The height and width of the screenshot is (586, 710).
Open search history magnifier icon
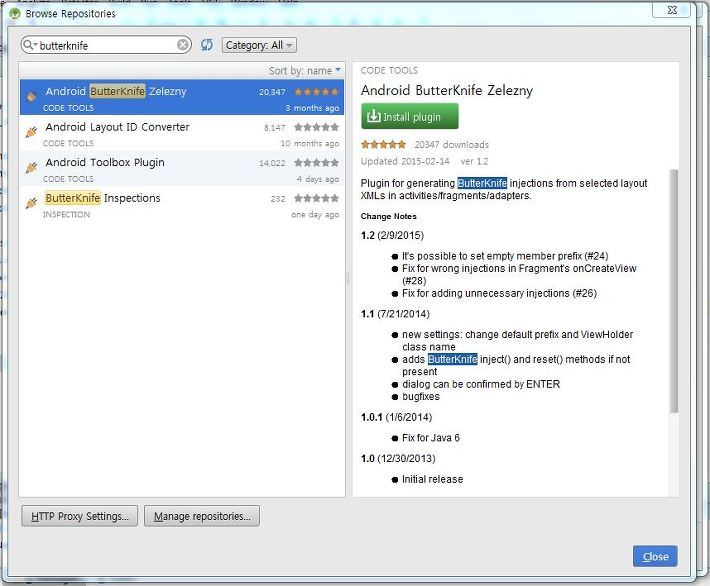[x=29, y=45]
